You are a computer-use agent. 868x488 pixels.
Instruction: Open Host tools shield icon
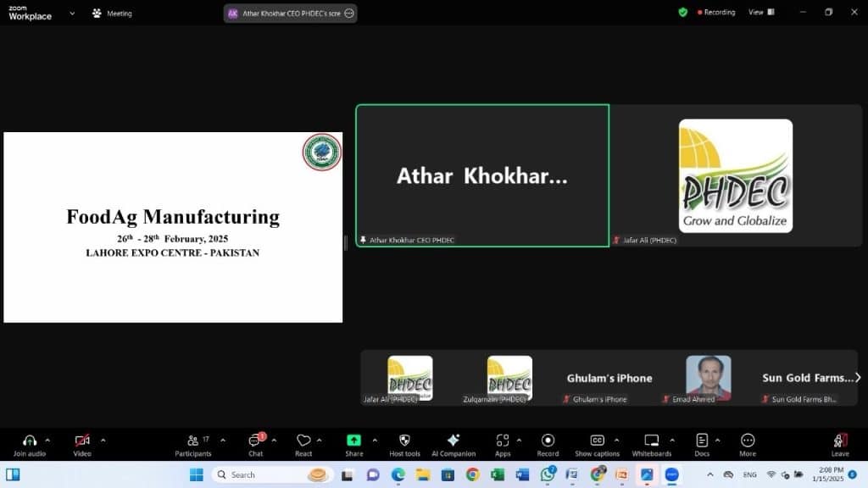[404, 441]
